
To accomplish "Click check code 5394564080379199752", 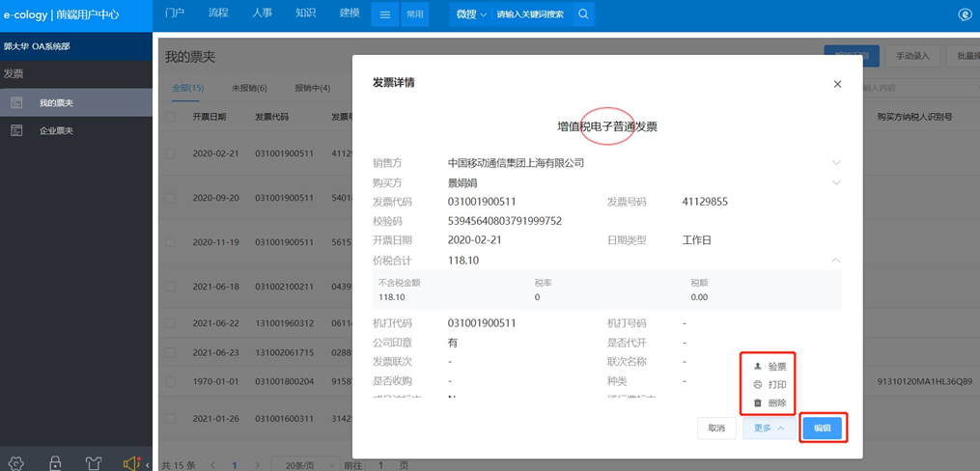I will click(505, 220).
